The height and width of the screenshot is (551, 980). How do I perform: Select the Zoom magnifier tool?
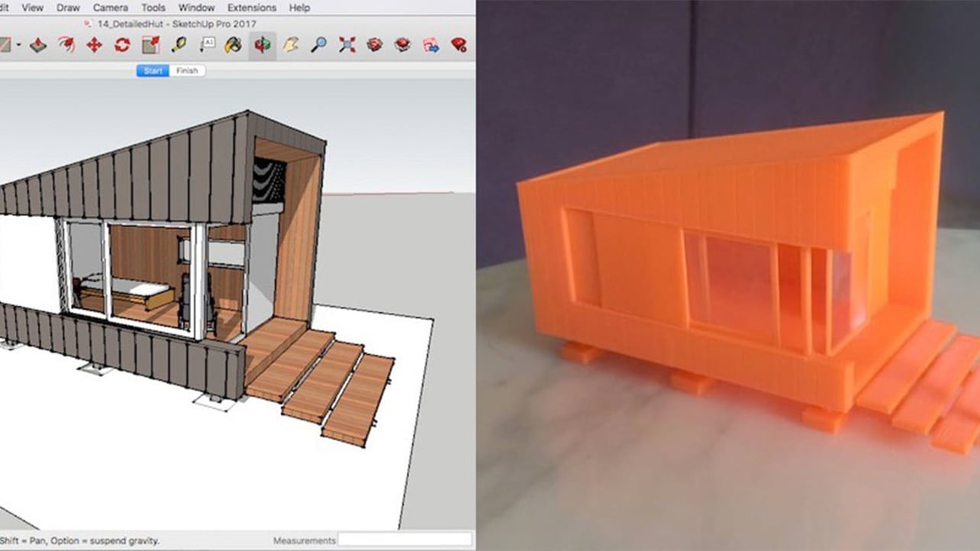click(x=319, y=45)
